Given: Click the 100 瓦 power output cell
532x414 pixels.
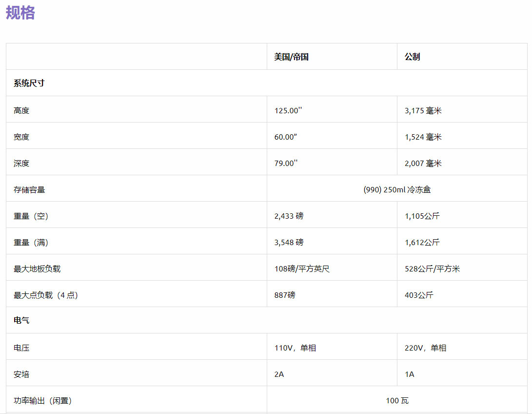Looking at the screenshot, I should tap(397, 400).
